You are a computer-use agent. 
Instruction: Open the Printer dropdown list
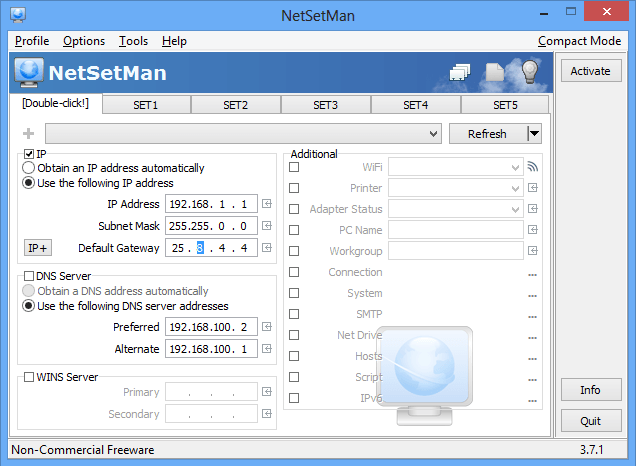pos(456,188)
